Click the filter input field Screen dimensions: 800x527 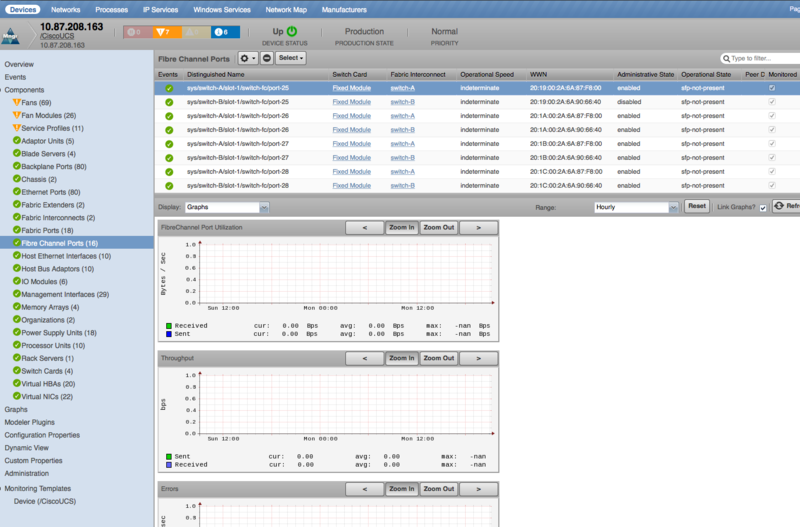[x=763, y=59]
